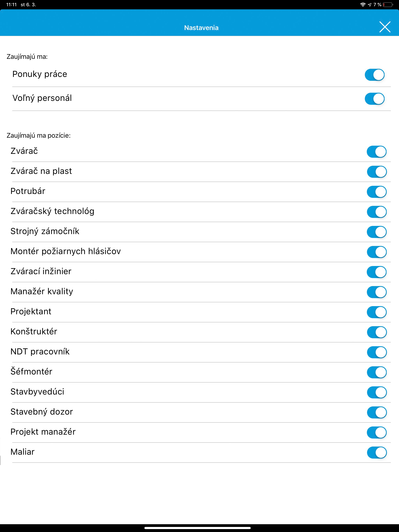
Task: Disable the Projektant position switch
Action: tap(377, 312)
